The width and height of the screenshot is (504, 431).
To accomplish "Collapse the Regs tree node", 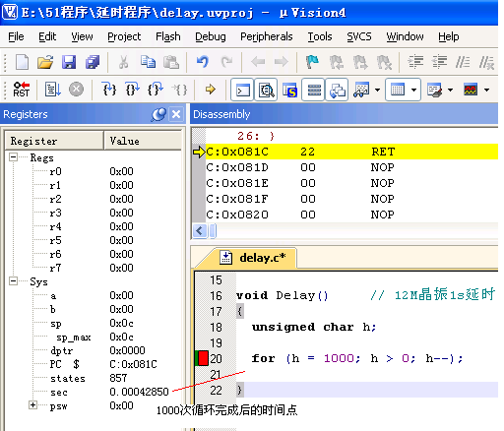I will tap(13, 157).
